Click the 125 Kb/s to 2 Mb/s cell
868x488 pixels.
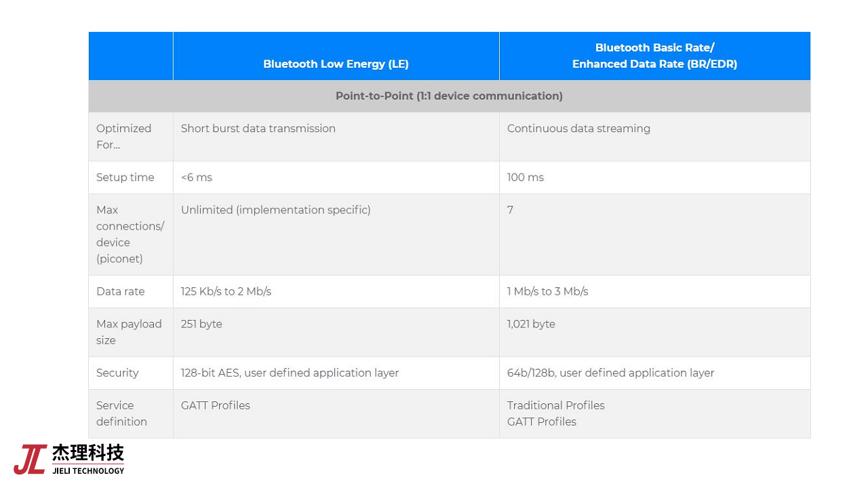226,291
